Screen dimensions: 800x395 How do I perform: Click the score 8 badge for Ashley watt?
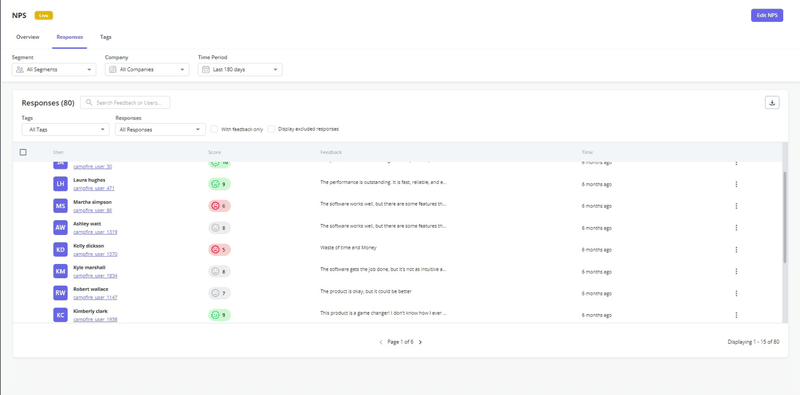point(219,228)
